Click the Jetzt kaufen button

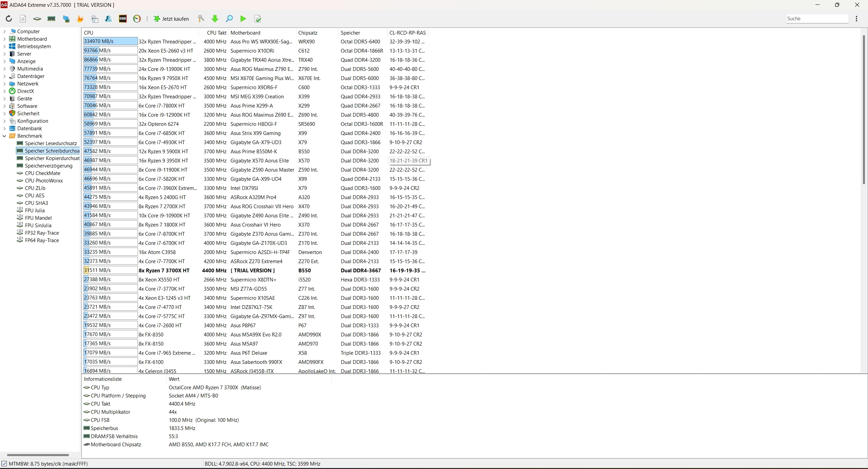tap(171, 19)
